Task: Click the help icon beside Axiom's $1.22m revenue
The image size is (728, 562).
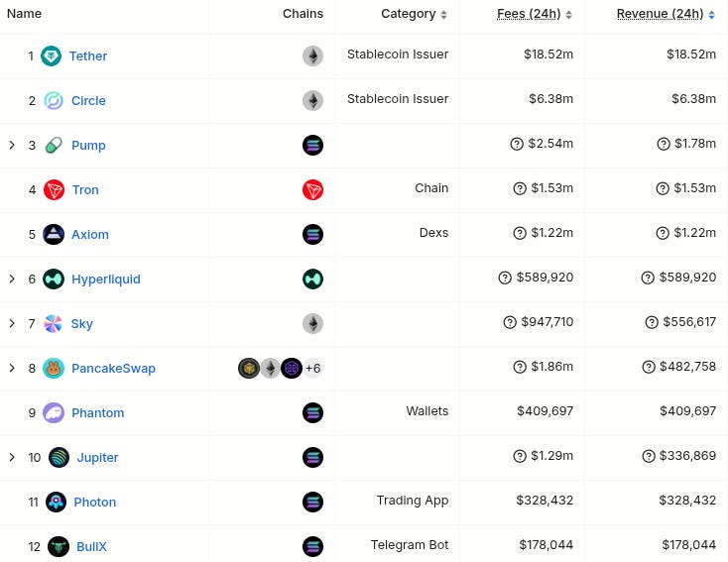Action: point(663,233)
